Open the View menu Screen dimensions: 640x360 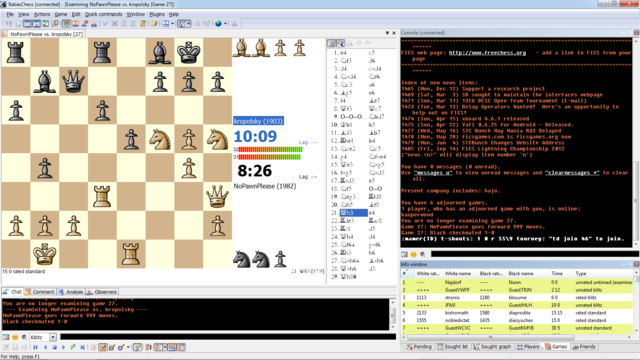point(24,14)
